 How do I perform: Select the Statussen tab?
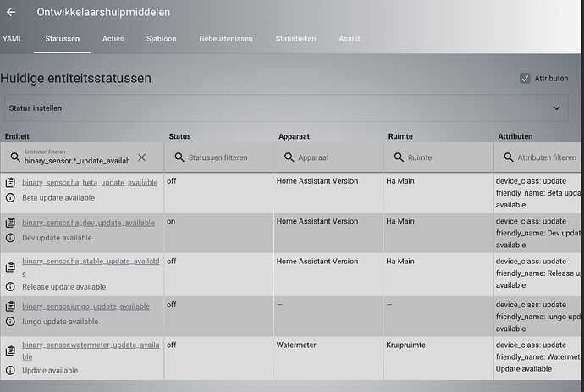coord(62,39)
